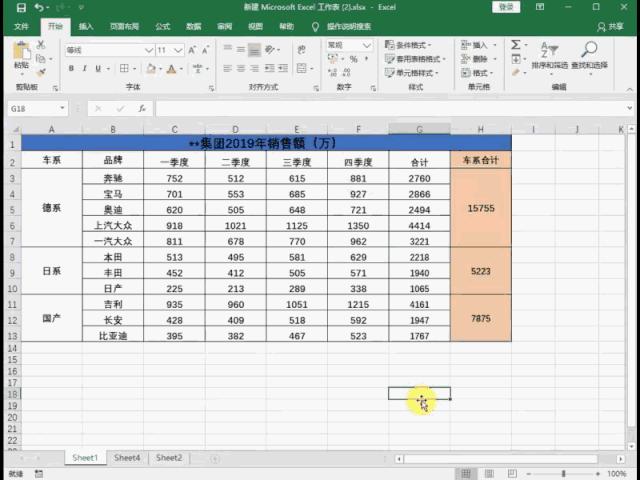This screenshot has width=640, height=480.
Task: Open Format as Table dropdown
Action: [416, 59]
